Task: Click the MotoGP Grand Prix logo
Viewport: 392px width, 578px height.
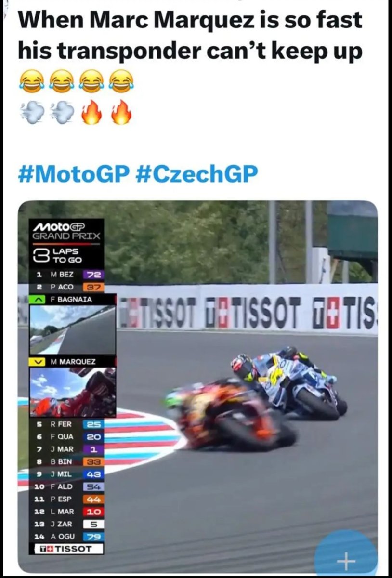Action: point(66,231)
